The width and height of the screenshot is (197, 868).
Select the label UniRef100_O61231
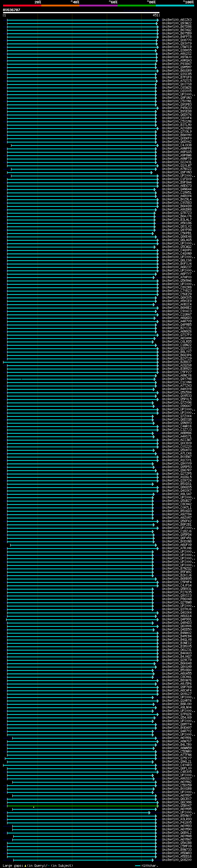tap(177, 650)
